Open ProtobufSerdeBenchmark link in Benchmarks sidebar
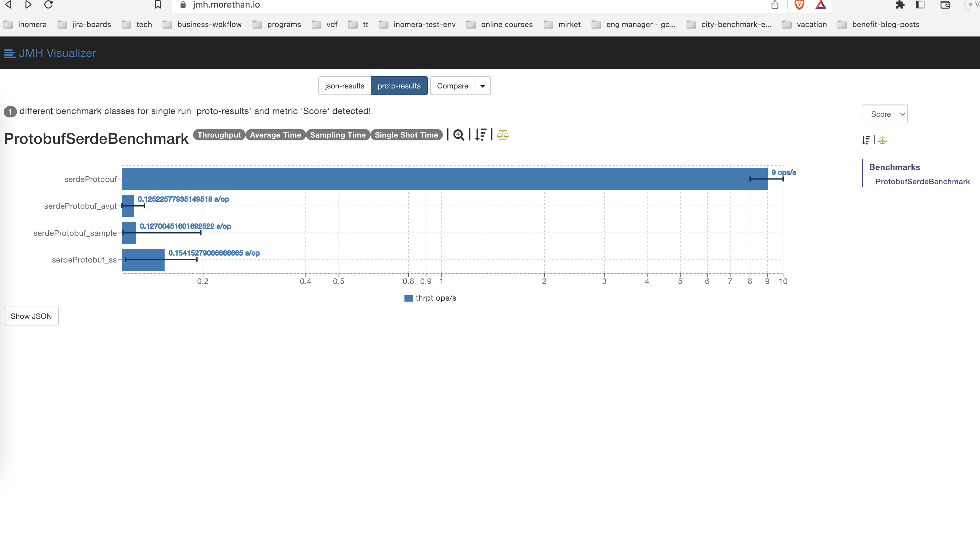Viewport: 980px width, 554px height. point(922,182)
